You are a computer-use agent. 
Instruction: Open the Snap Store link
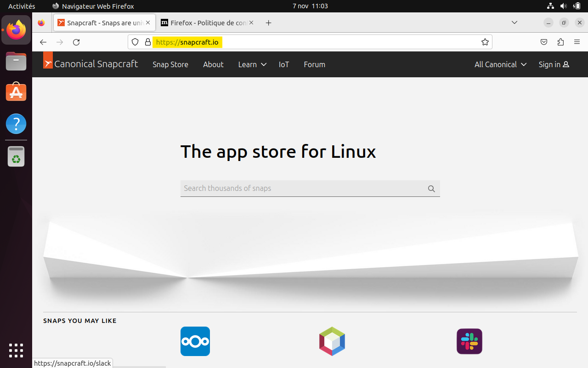pyautogui.click(x=170, y=64)
